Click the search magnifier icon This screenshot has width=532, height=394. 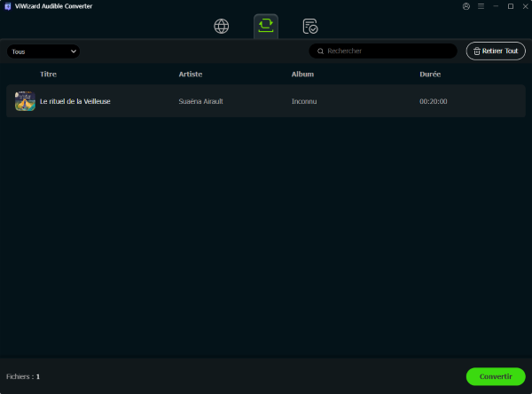pyautogui.click(x=320, y=51)
